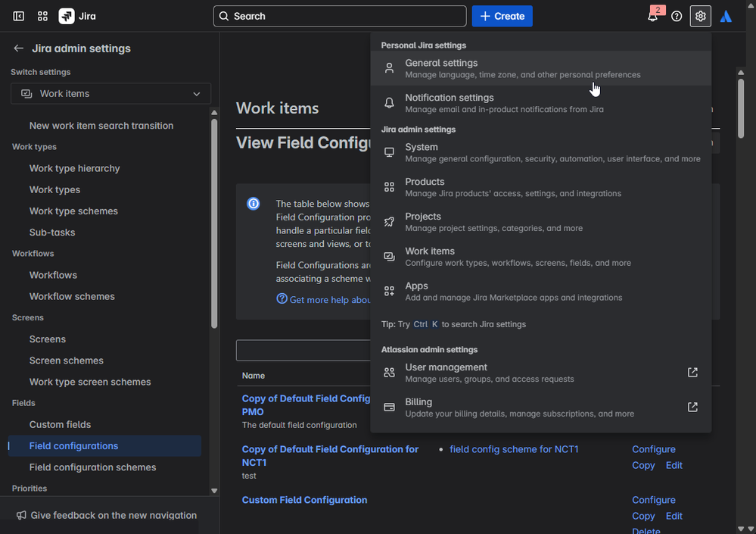Click the Name column header

point(253,375)
